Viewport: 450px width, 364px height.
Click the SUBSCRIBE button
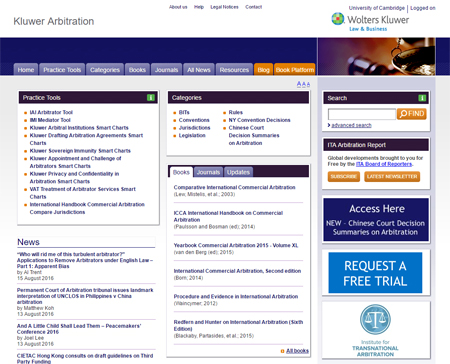(x=344, y=176)
